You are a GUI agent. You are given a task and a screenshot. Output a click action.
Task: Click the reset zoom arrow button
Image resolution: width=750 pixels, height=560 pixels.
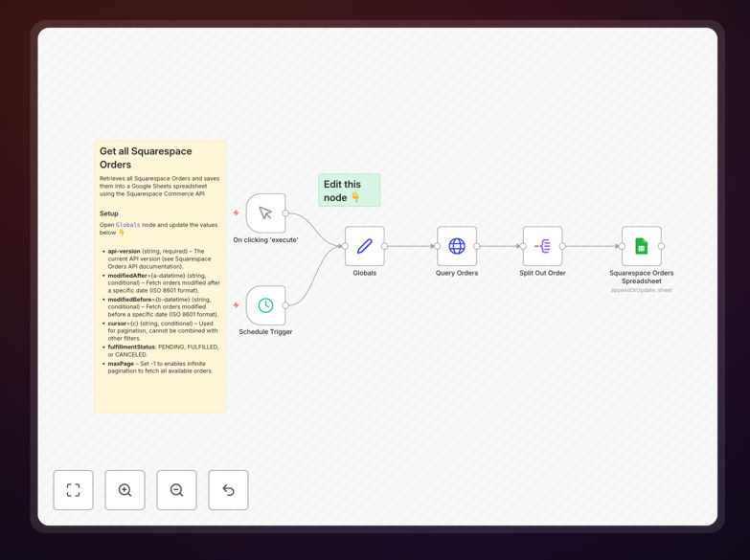tap(228, 490)
